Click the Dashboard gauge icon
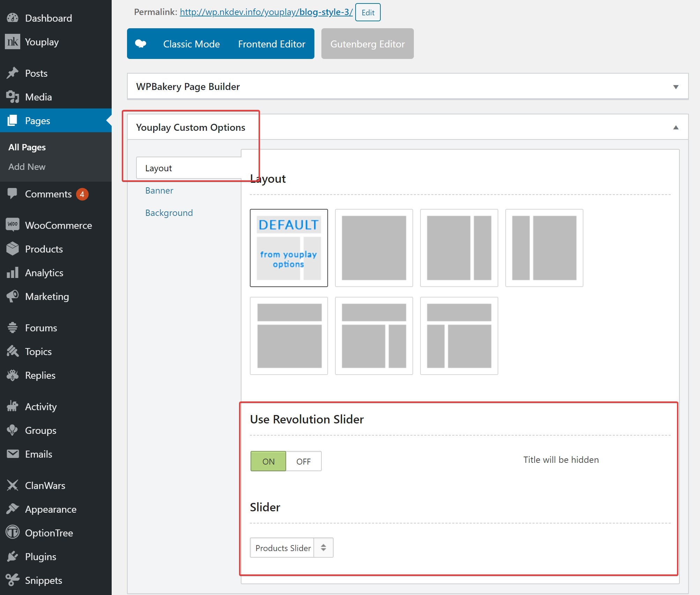This screenshot has height=595, width=700. click(x=13, y=18)
